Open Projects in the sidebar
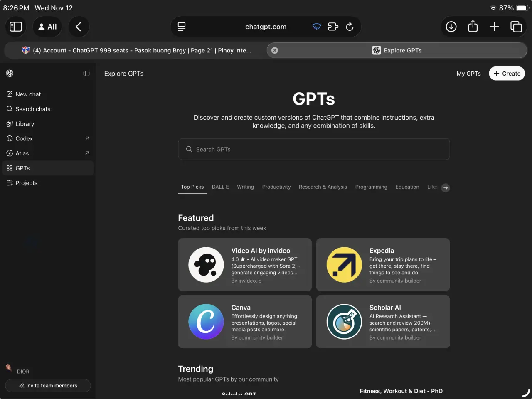532x399 pixels. (x=48, y=183)
